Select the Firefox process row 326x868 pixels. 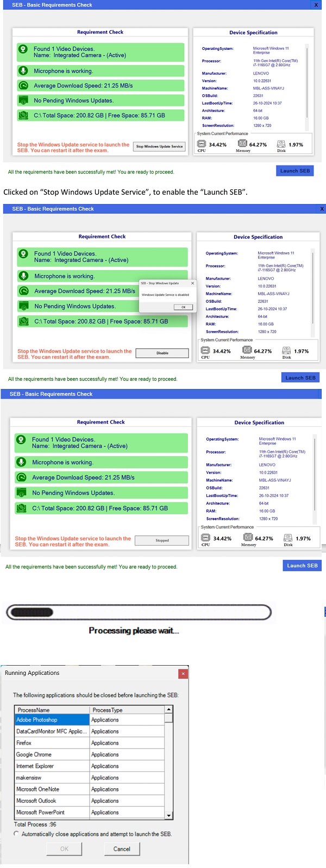90,743
